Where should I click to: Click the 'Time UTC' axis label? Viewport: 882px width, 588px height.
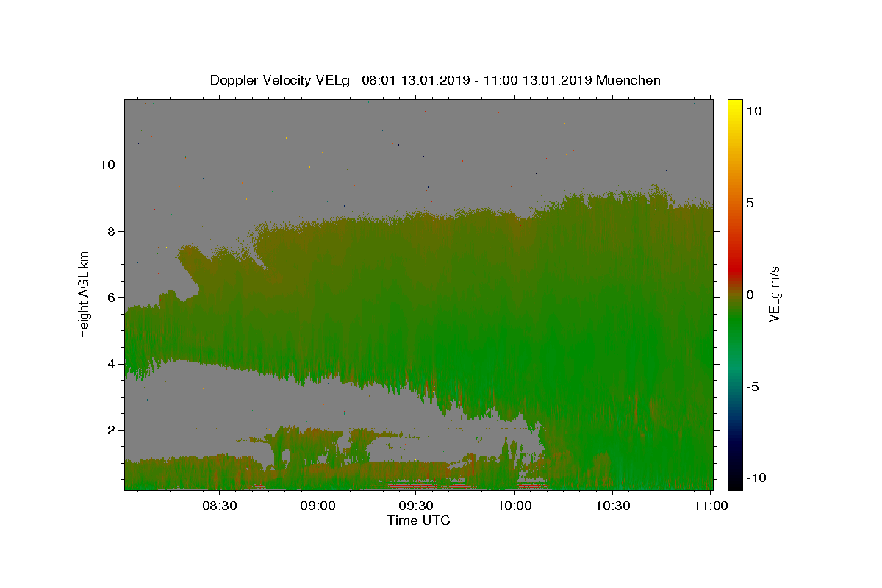click(x=418, y=520)
